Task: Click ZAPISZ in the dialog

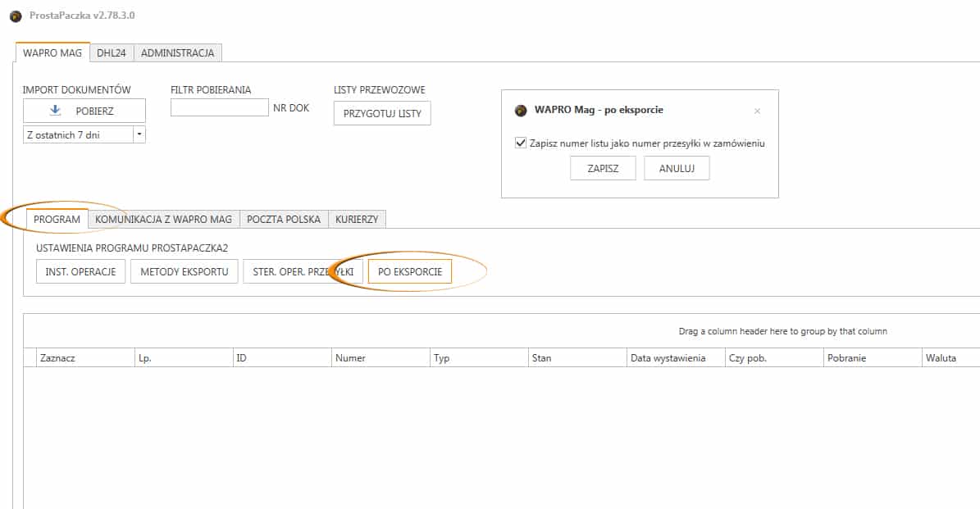Action: click(x=603, y=169)
